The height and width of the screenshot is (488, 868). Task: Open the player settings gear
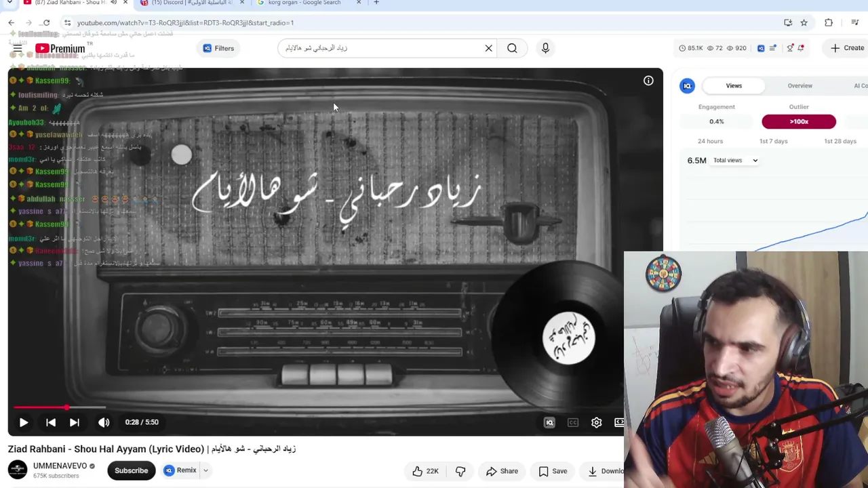(596, 422)
